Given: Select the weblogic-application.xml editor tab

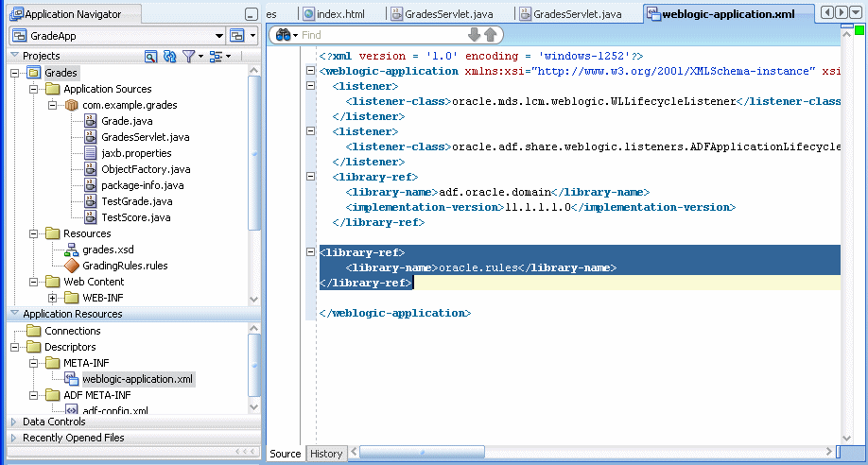Looking at the screenshot, I should 728,14.
